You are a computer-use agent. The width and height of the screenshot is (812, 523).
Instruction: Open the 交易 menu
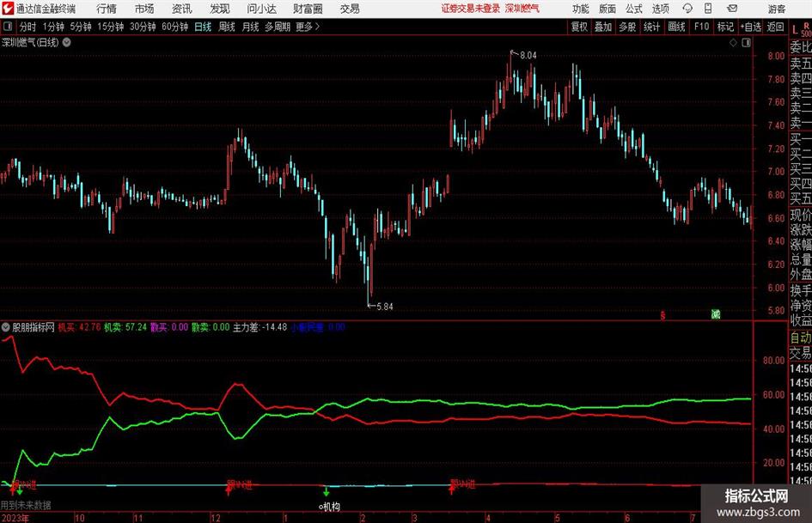click(350, 9)
